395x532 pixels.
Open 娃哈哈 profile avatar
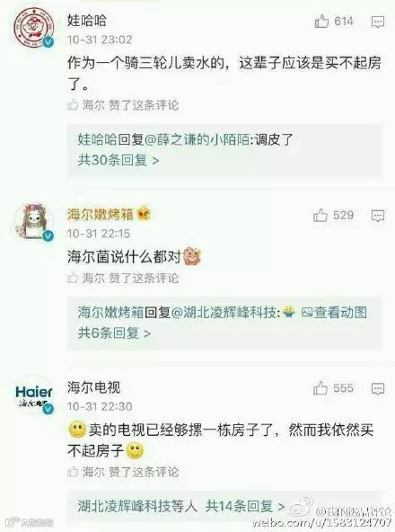[x=33, y=27]
